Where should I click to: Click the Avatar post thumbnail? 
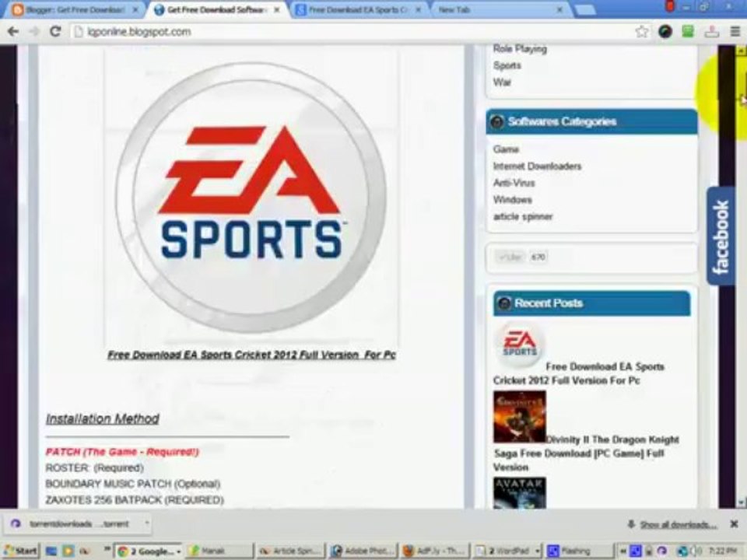520,493
